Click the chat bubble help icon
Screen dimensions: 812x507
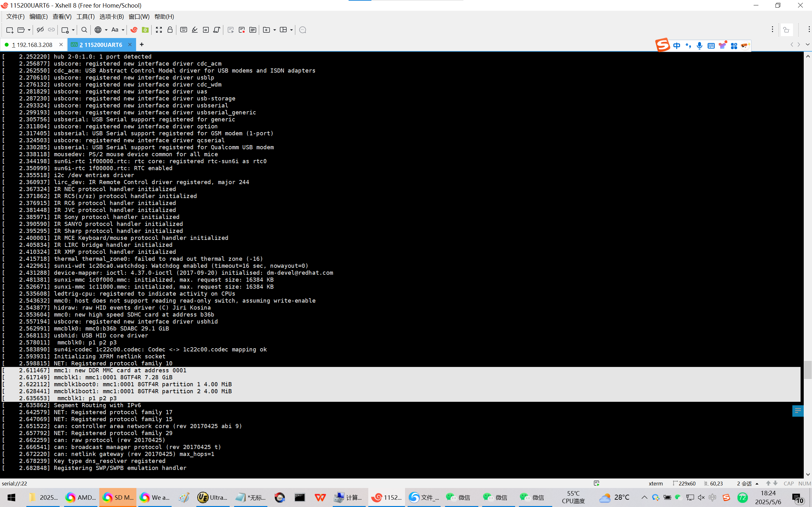[x=302, y=30]
